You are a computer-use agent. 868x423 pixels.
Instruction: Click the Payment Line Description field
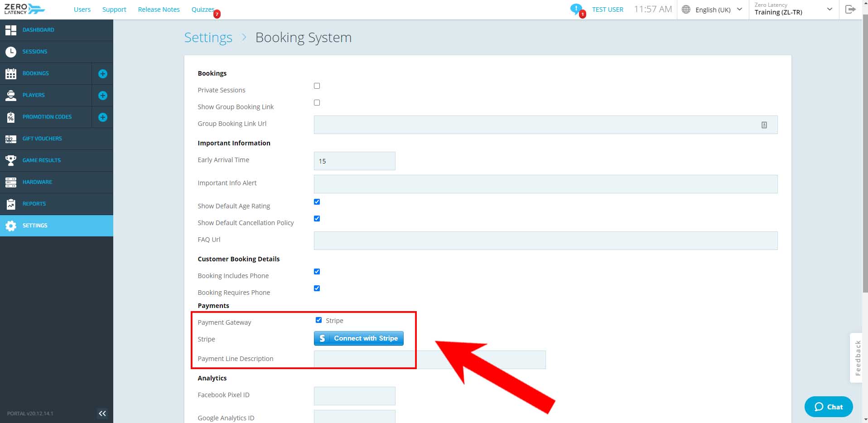tap(429, 360)
